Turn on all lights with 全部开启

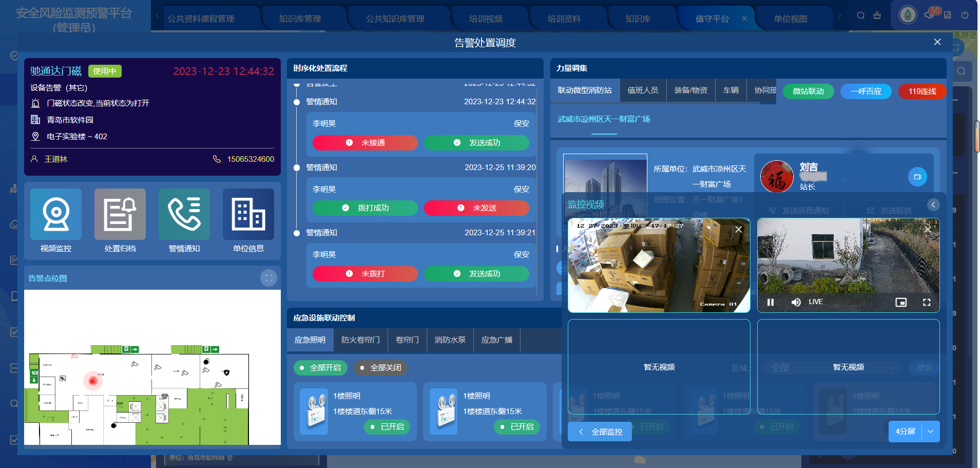320,368
